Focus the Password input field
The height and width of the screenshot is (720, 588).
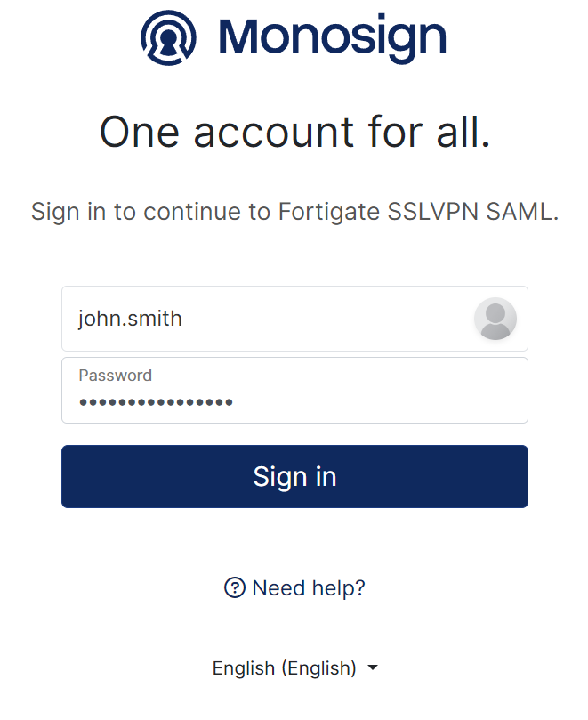click(x=294, y=391)
